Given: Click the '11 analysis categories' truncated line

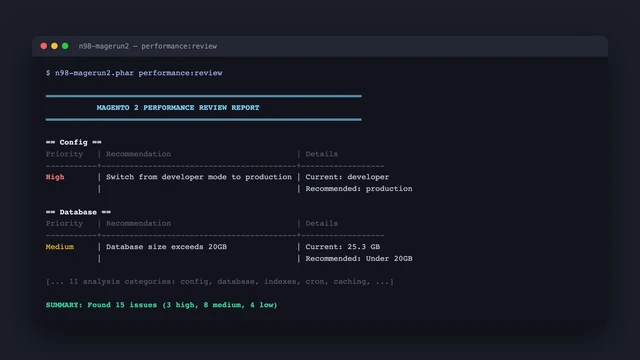Looking at the screenshot, I should point(220,282).
